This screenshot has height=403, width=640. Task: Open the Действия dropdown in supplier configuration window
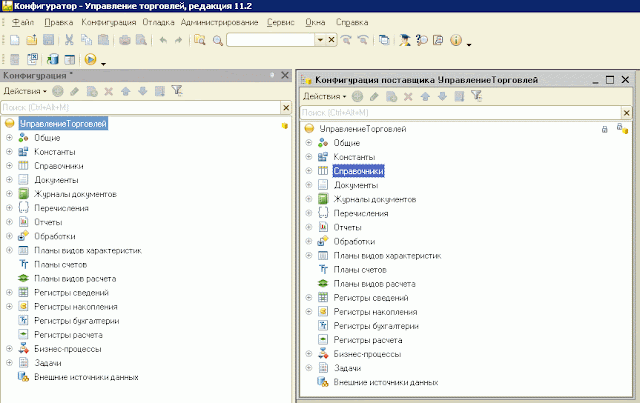[x=324, y=96]
